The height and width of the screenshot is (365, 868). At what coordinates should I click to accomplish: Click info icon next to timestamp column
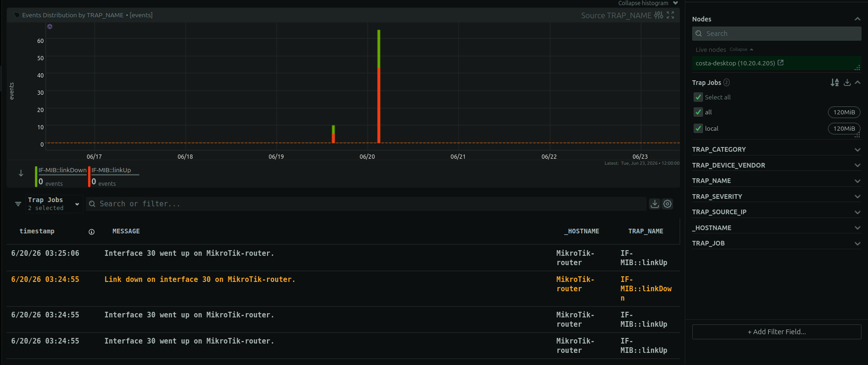pyautogui.click(x=91, y=232)
